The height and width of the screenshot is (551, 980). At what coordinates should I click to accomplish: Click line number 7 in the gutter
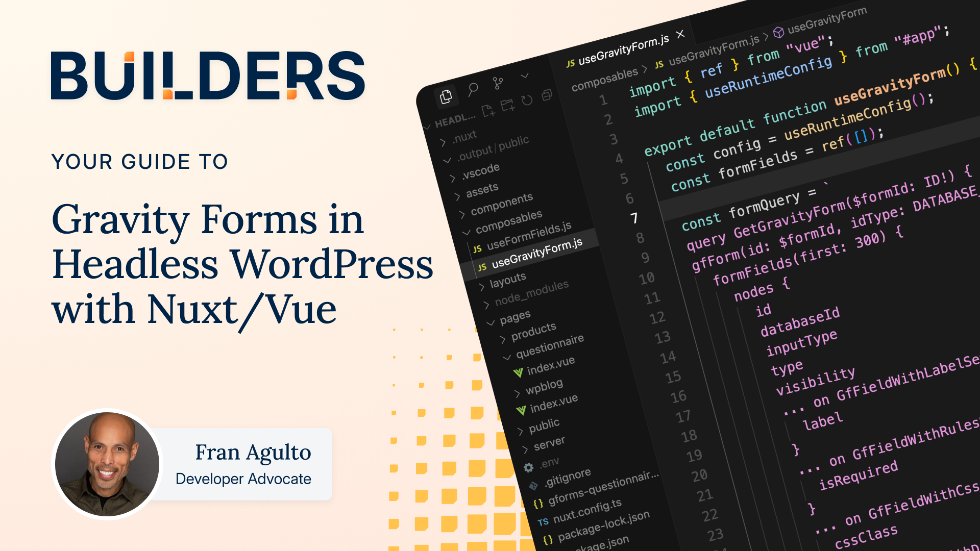(634, 218)
